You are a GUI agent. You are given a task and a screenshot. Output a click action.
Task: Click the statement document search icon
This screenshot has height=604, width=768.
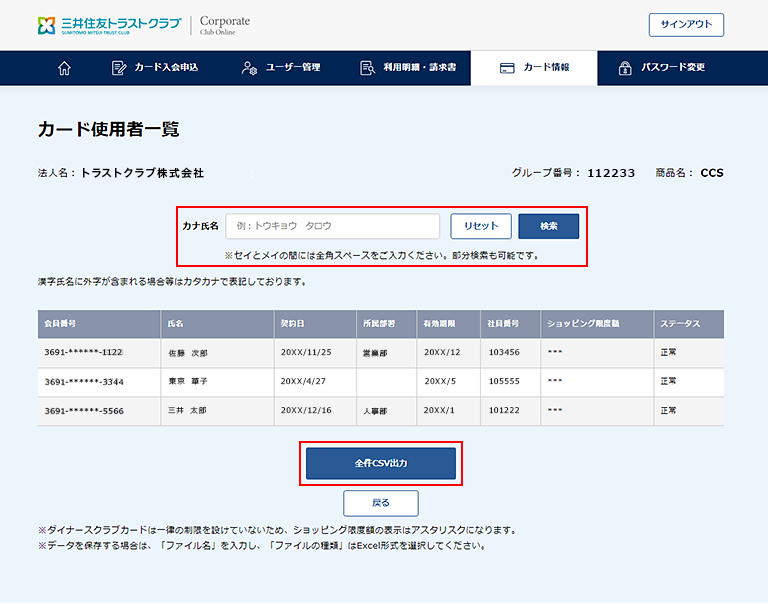[x=367, y=68]
